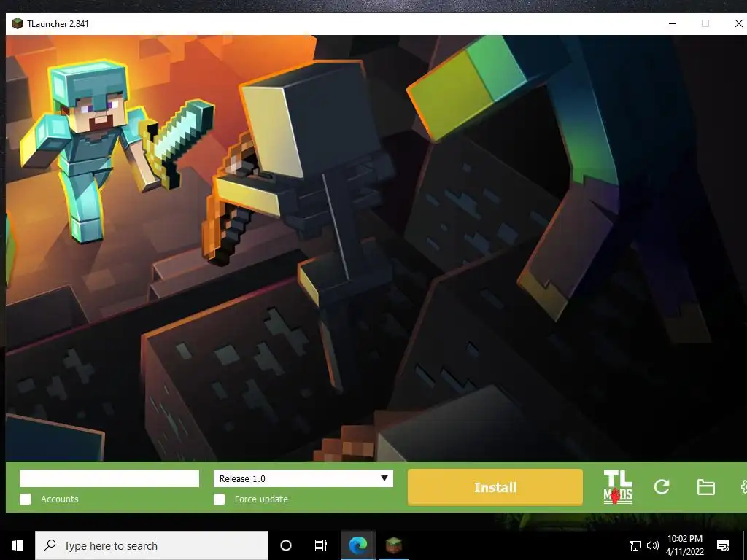Tick the Force update checkbox
The image size is (747, 560).
pos(219,499)
